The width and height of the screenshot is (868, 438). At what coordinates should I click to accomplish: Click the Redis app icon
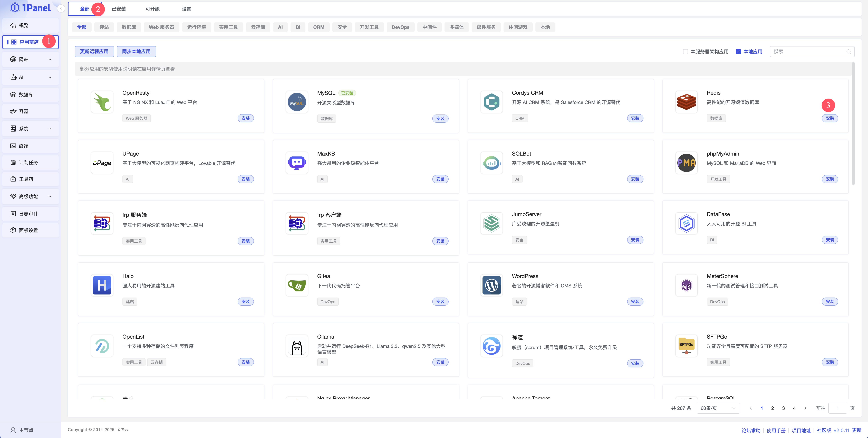[x=686, y=102]
